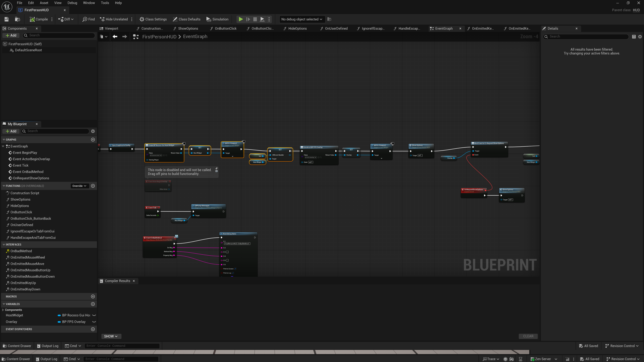Click the CLEAR button in Compiler Results
The image size is (644, 362).
[528, 336]
